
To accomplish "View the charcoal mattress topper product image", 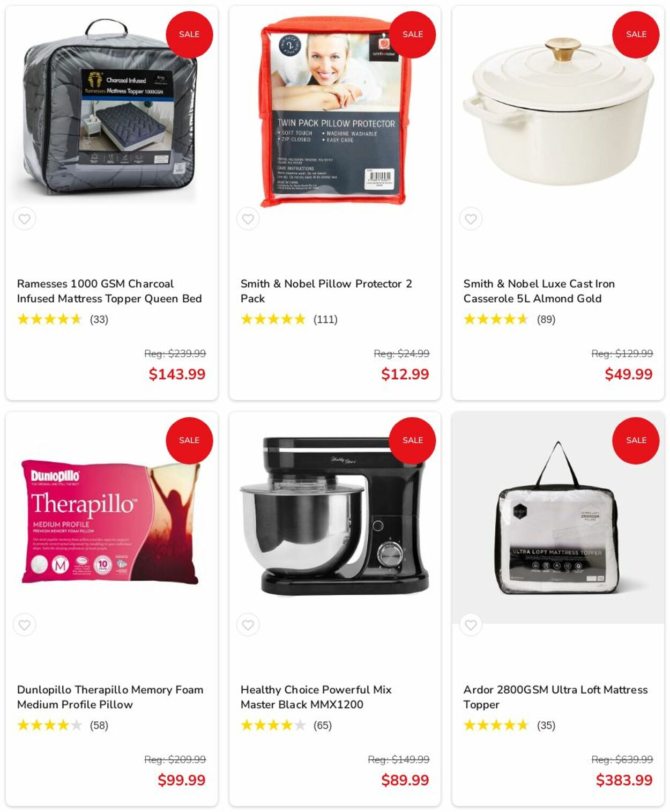I will [110, 107].
